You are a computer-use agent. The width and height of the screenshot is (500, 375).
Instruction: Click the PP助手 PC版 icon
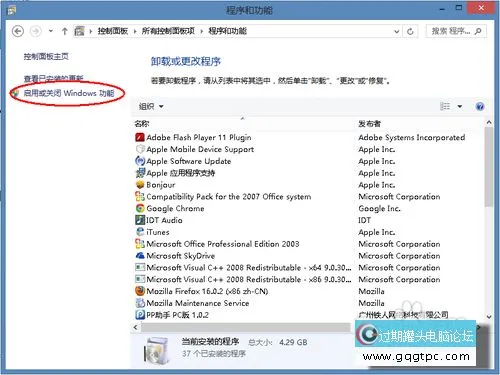[x=140, y=315]
